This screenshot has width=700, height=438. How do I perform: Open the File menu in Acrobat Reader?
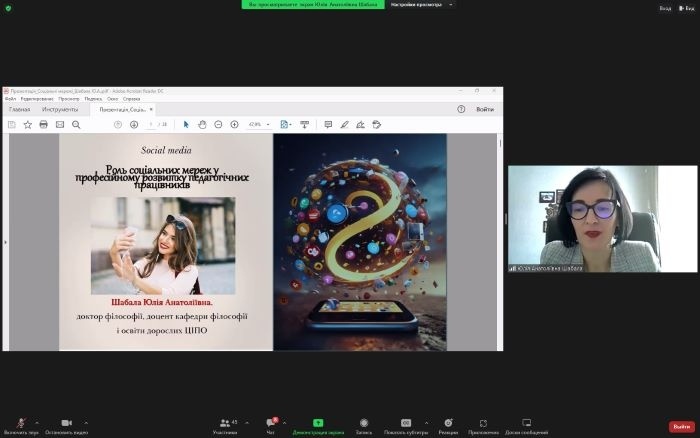pyautogui.click(x=10, y=99)
